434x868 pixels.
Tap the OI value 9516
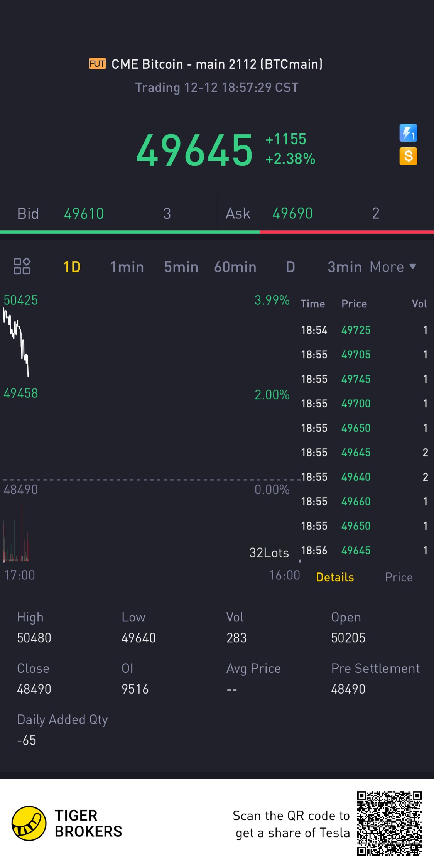point(135,689)
